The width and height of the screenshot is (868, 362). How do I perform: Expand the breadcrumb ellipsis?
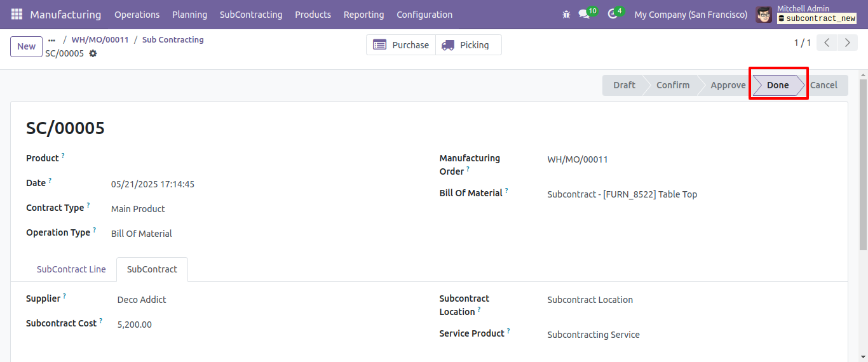(x=52, y=40)
